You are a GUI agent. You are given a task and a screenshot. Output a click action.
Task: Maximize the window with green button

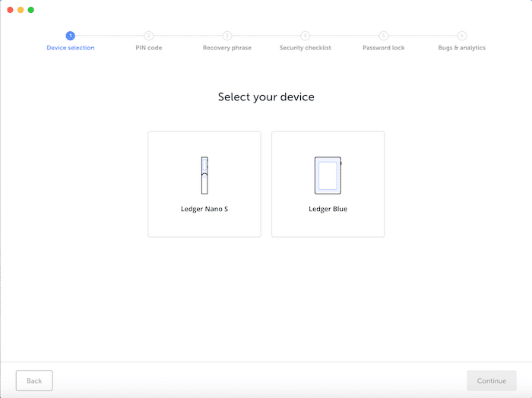coord(31,10)
